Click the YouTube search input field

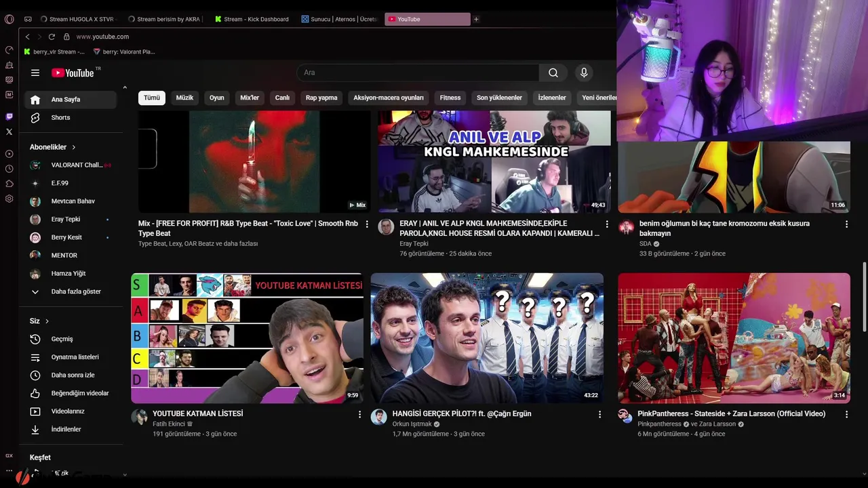point(418,73)
